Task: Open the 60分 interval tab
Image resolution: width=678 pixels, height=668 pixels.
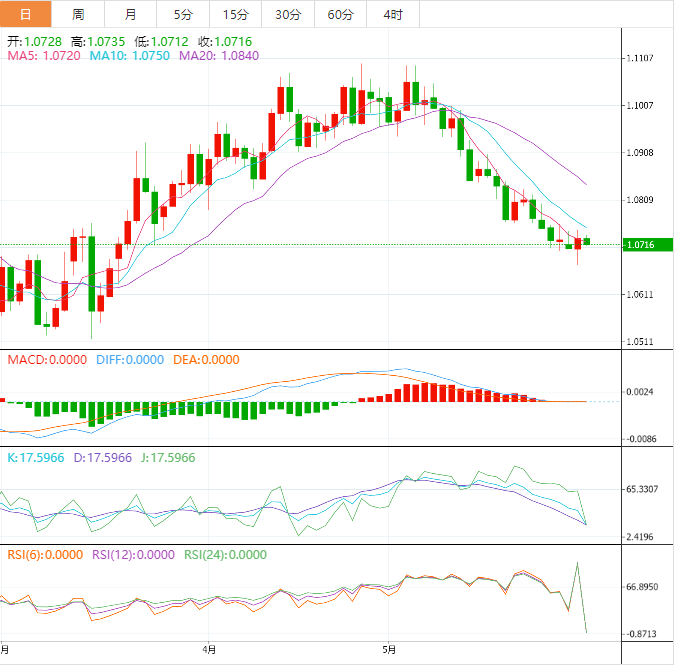Action: tap(340, 14)
